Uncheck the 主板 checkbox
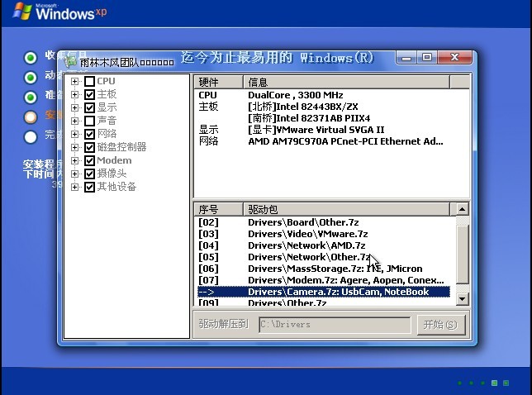Screen dimensions: 532x395 [89, 94]
